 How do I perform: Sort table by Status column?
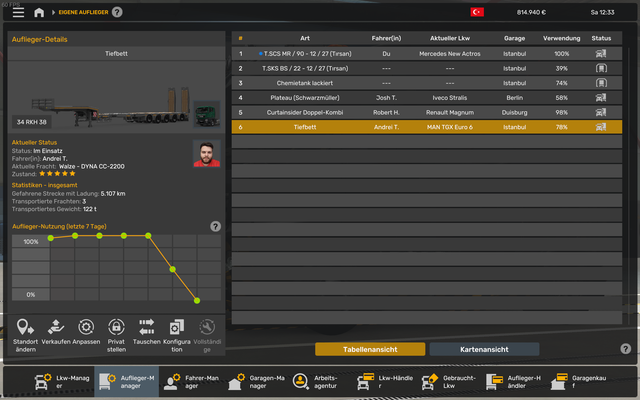point(601,38)
